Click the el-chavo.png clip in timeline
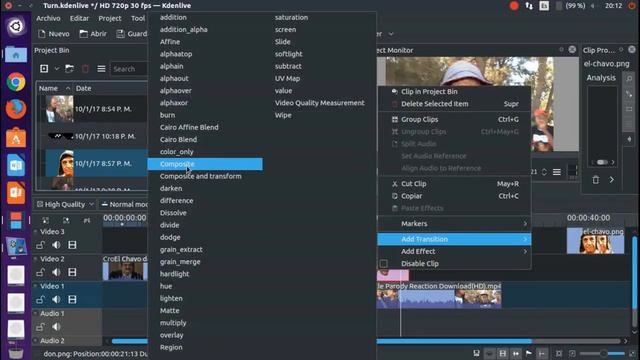Viewport: 640px width, 360px height. point(596,241)
